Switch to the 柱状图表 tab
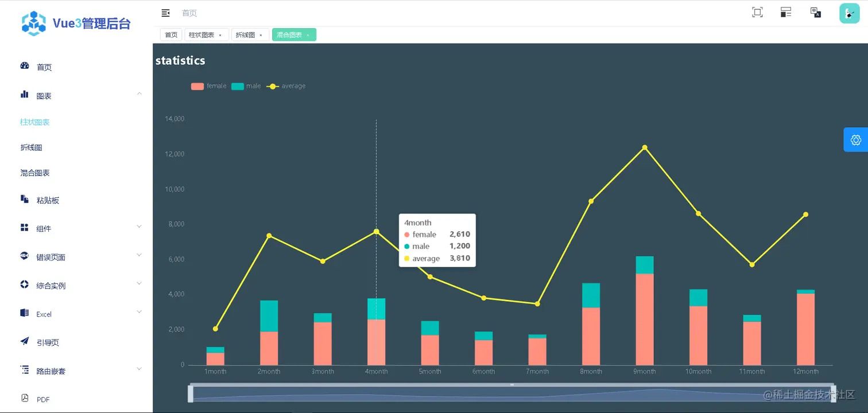This screenshot has height=413, width=868. point(201,35)
